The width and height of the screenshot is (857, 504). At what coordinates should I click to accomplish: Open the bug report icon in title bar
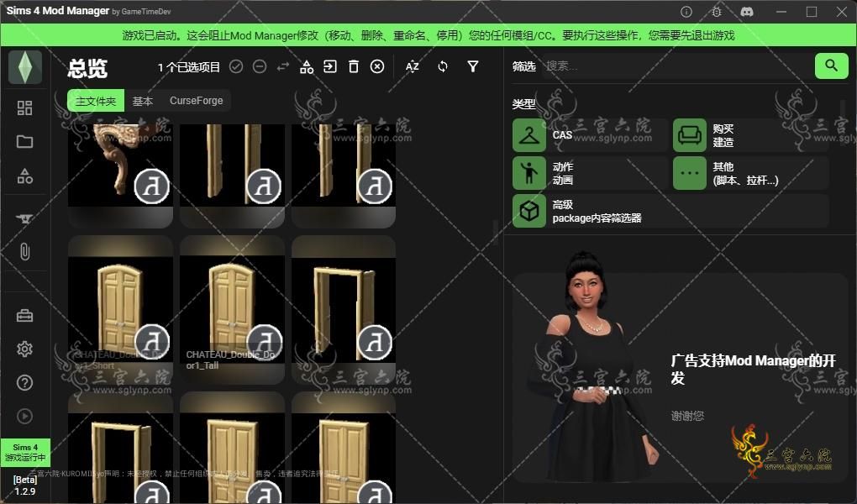click(x=717, y=12)
